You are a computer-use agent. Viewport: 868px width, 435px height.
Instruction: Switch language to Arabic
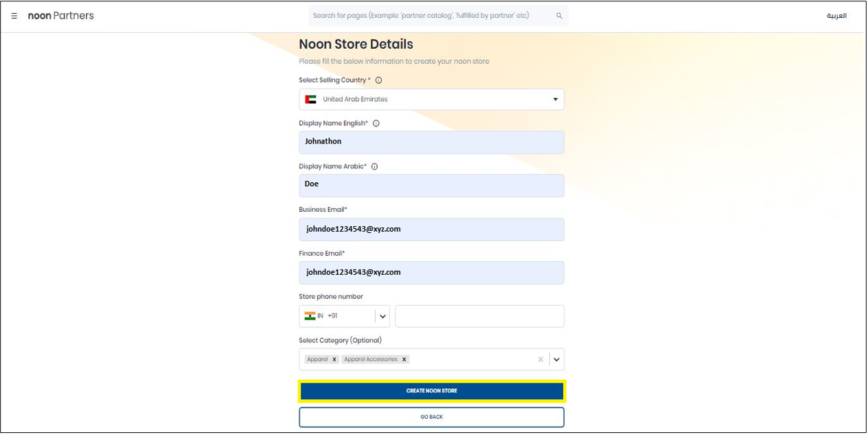tap(836, 16)
